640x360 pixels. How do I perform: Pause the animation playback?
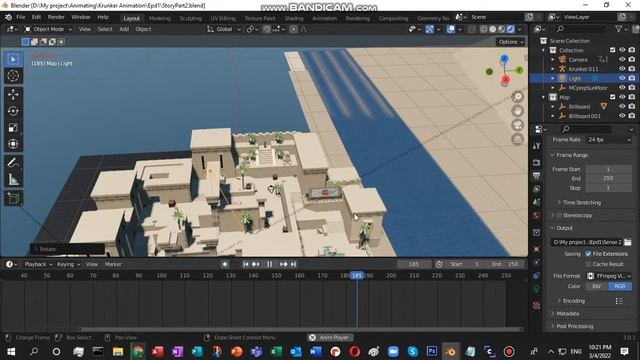269,264
